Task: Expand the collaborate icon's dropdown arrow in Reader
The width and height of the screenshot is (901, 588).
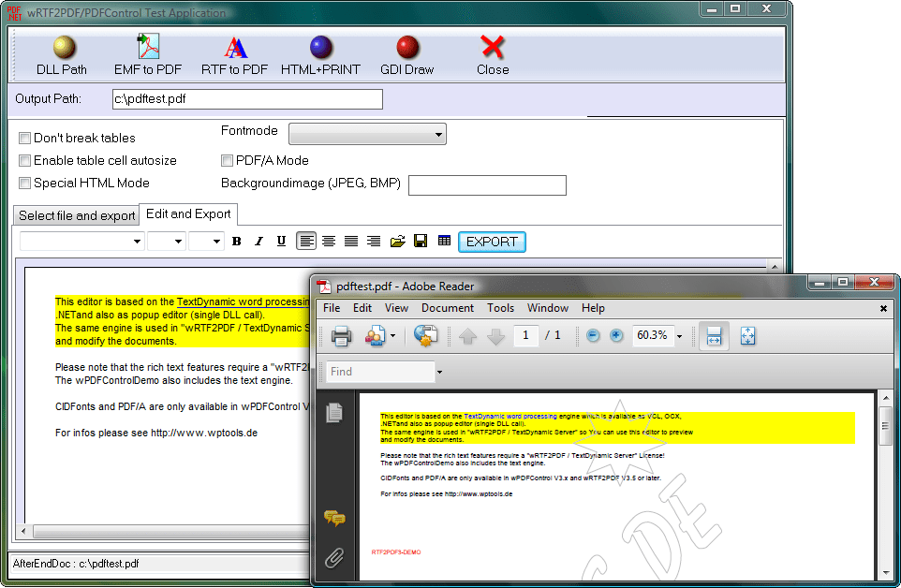Action: click(393, 336)
